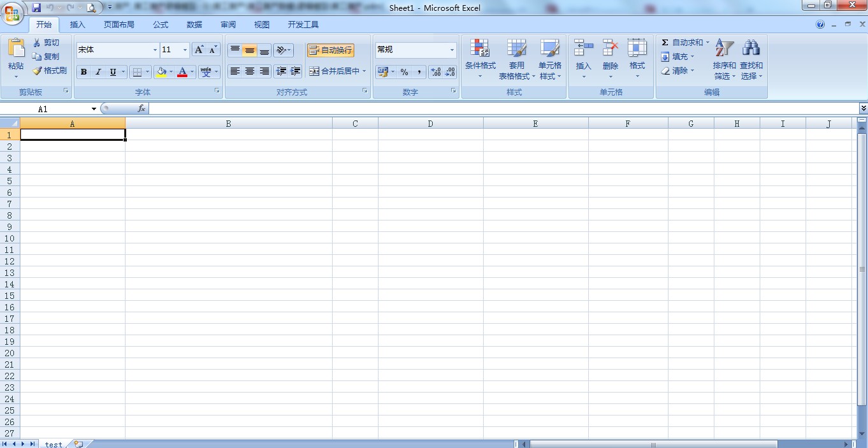Open Font dialog launcher in 字体 group
Viewport: 868px width, 448px height.
click(217, 91)
